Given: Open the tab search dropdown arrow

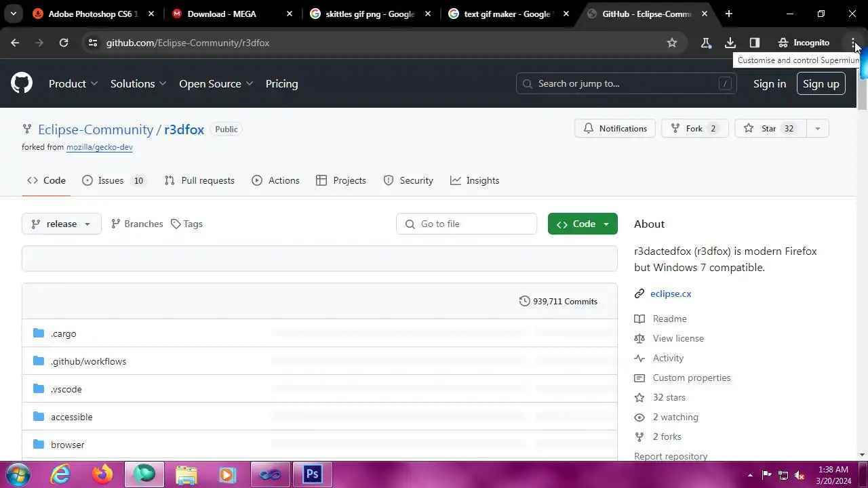Looking at the screenshot, I should pos(13,14).
